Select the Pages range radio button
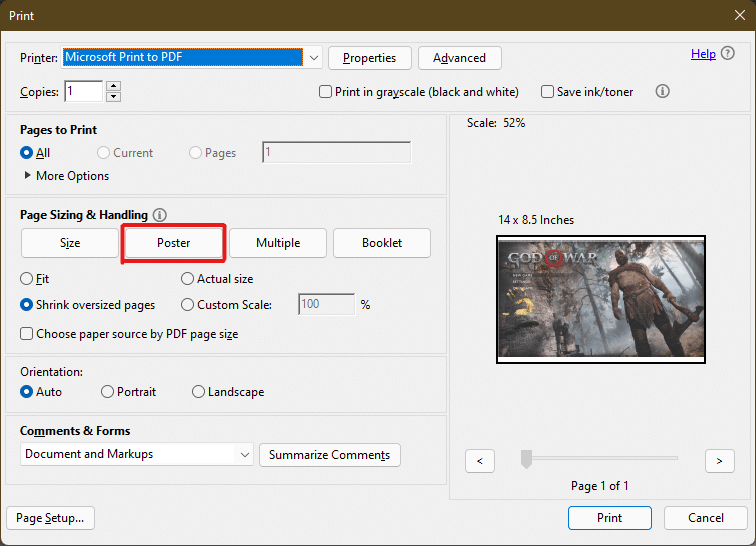 (195, 153)
